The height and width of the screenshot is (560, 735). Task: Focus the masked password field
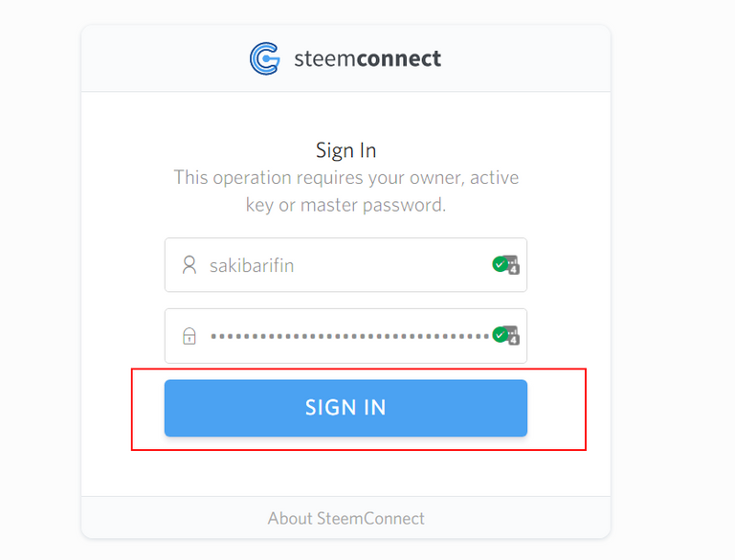(345, 336)
